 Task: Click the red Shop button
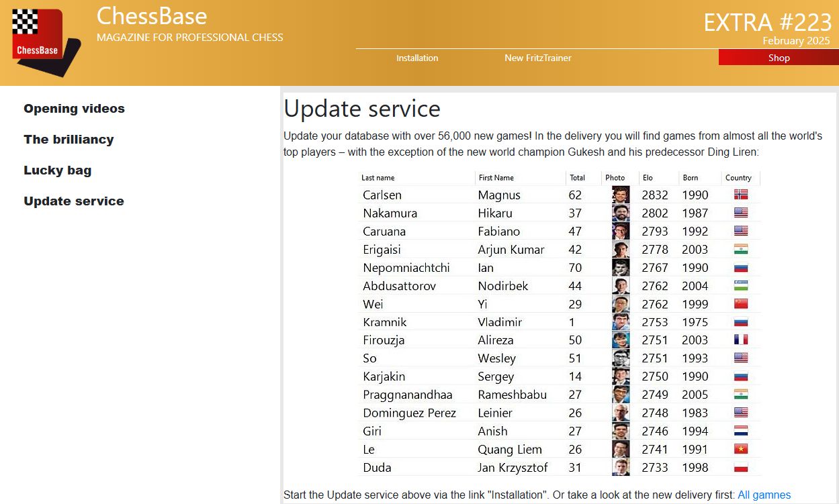(779, 58)
